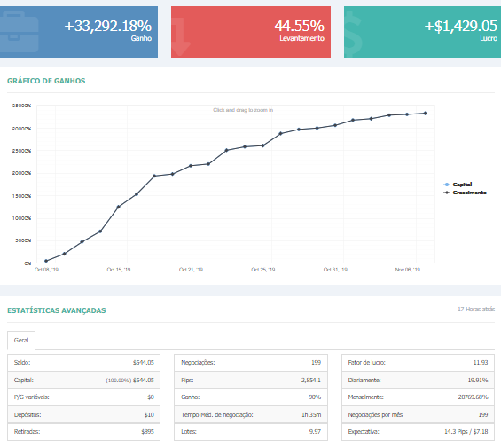The width and height of the screenshot is (501, 448).
Task: Toggle the Crescimento series in chart legend
Action: 465,193
